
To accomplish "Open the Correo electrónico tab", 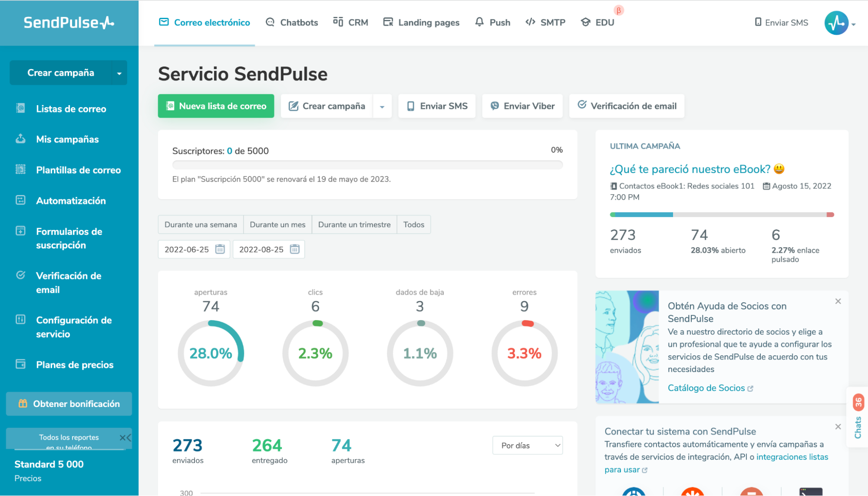I will [205, 23].
